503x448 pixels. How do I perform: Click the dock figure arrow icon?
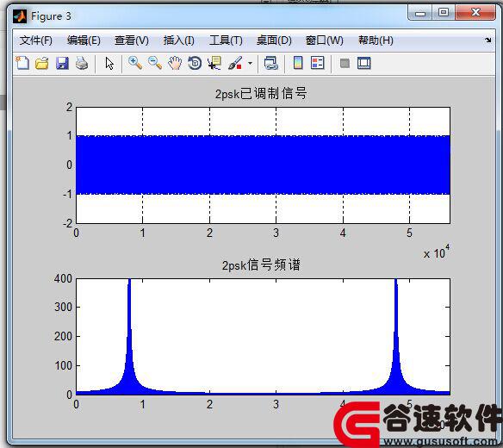click(x=487, y=40)
